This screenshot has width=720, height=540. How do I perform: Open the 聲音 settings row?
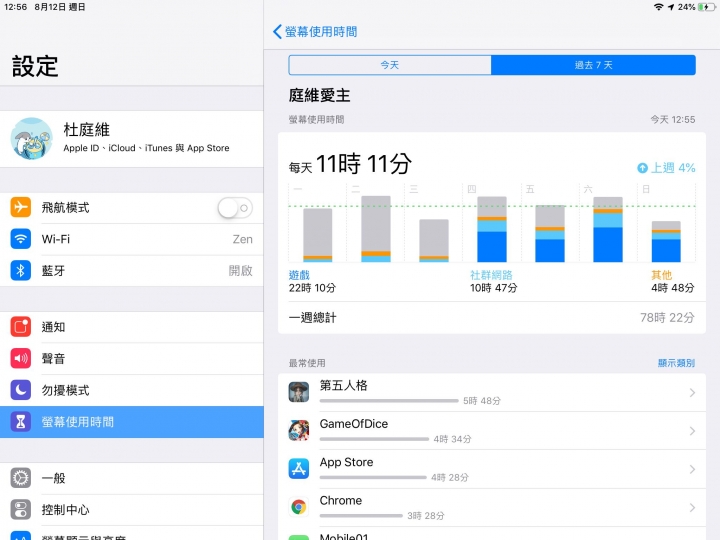[x=132, y=359]
